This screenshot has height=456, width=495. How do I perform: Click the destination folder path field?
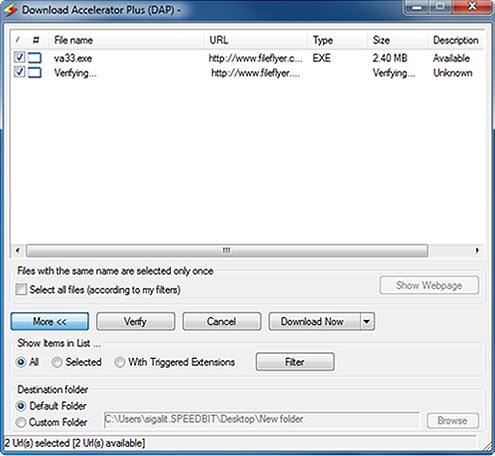click(x=262, y=419)
